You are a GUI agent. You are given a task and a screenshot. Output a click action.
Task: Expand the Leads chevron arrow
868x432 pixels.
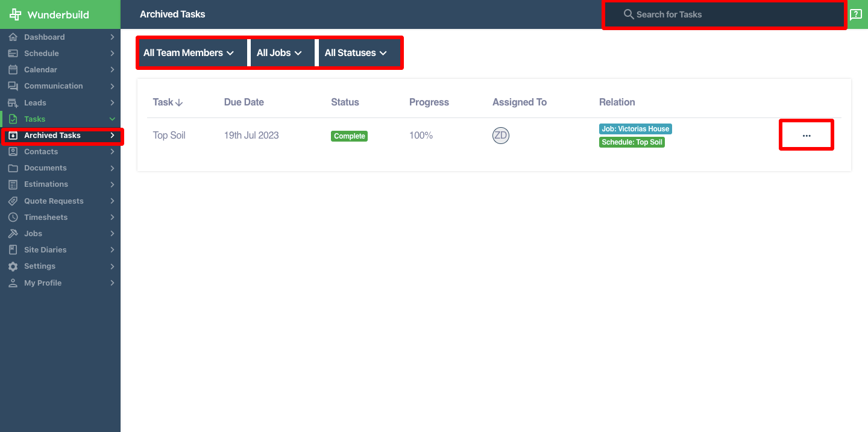(112, 103)
